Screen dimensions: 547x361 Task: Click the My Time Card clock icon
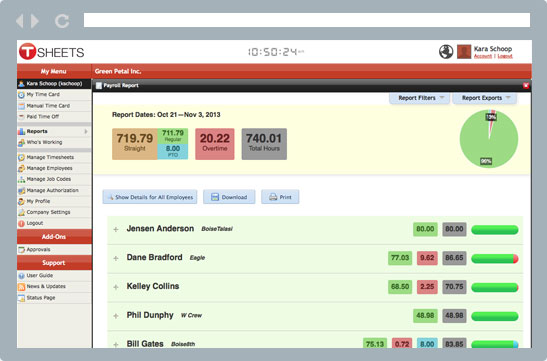coord(21,95)
